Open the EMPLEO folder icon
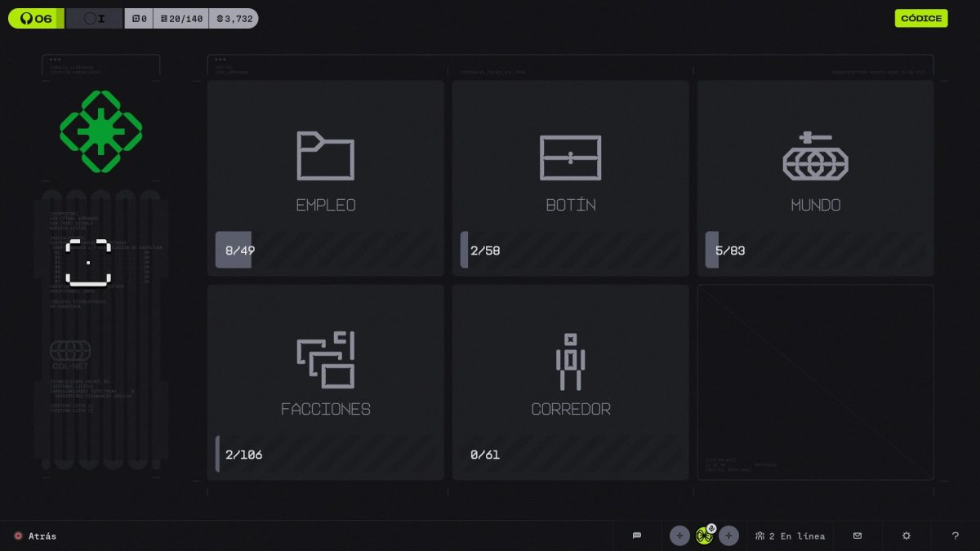The width and height of the screenshot is (980, 551). [325, 156]
